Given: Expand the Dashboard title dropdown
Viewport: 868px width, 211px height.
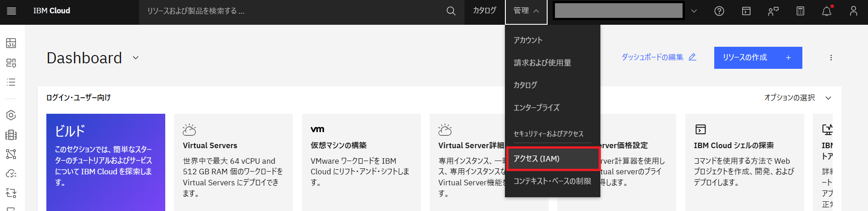Looking at the screenshot, I should tap(135, 58).
